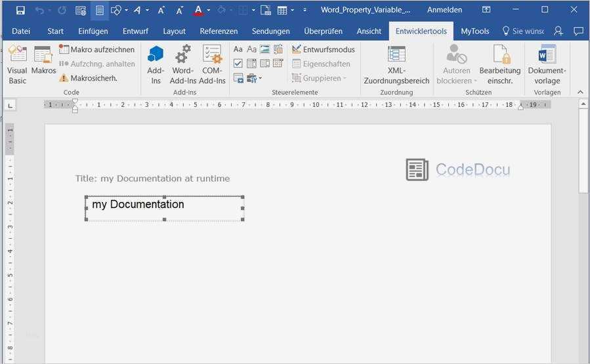Decrease font size in title bar
This screenshot has width=590, height=364.
[x=179, y=10]
